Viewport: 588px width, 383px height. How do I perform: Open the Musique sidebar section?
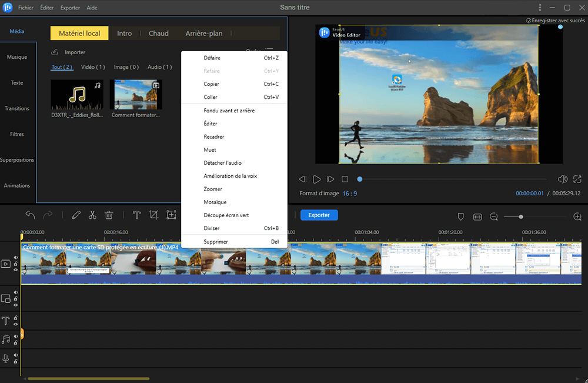point(17,57)
